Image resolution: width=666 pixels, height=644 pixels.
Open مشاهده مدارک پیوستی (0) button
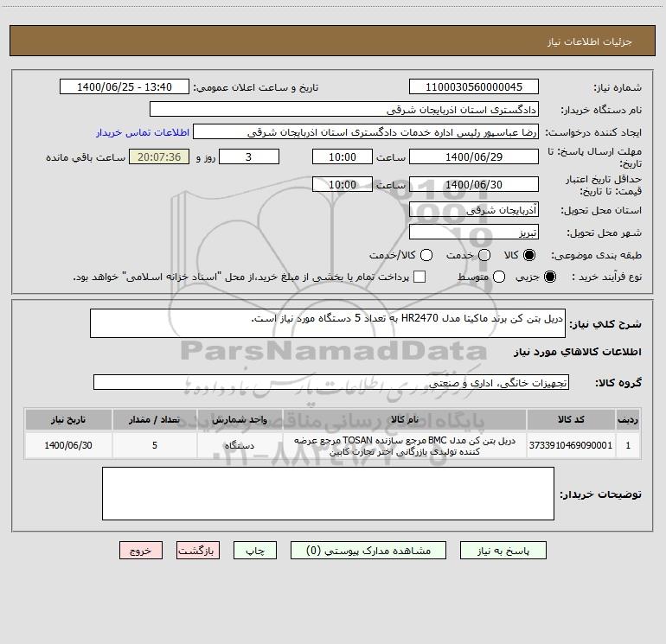pos(368,551)
